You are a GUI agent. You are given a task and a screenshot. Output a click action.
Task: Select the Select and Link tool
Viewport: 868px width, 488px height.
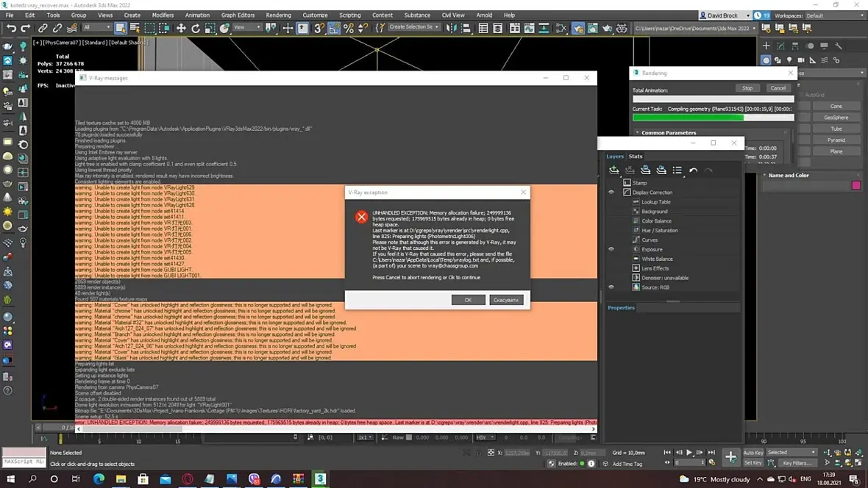pos(43,28)
